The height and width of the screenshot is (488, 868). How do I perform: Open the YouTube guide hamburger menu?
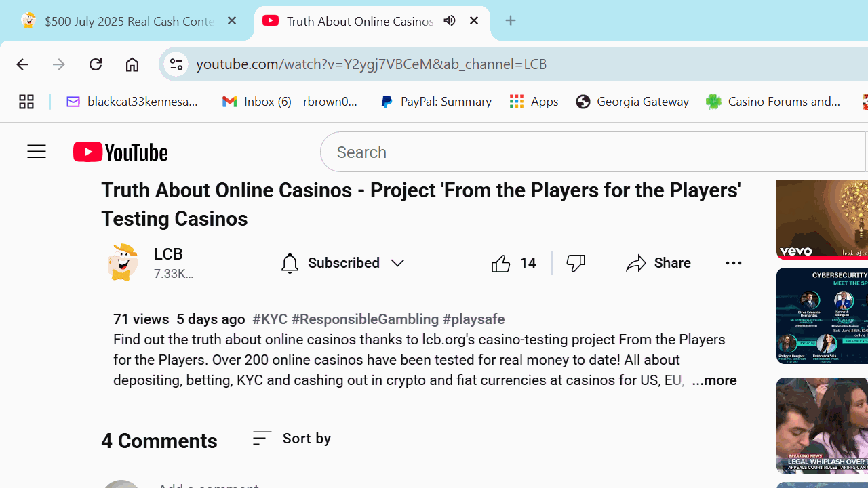(37, 152)
